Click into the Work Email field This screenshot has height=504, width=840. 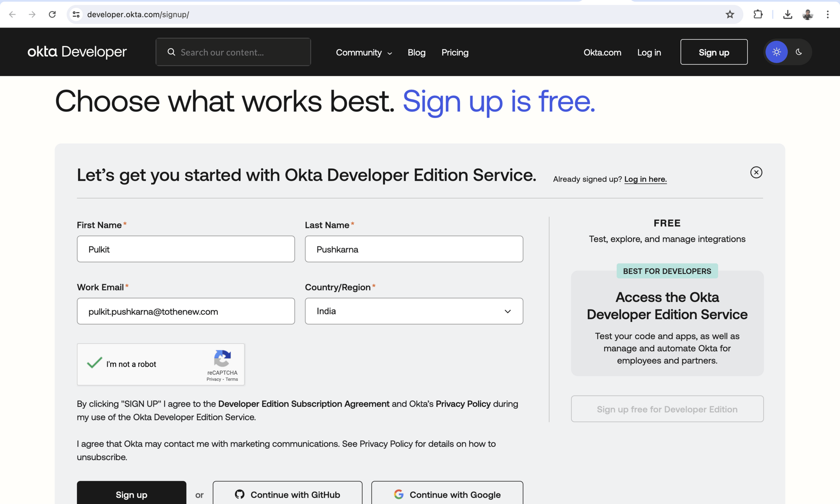point(186,311)
